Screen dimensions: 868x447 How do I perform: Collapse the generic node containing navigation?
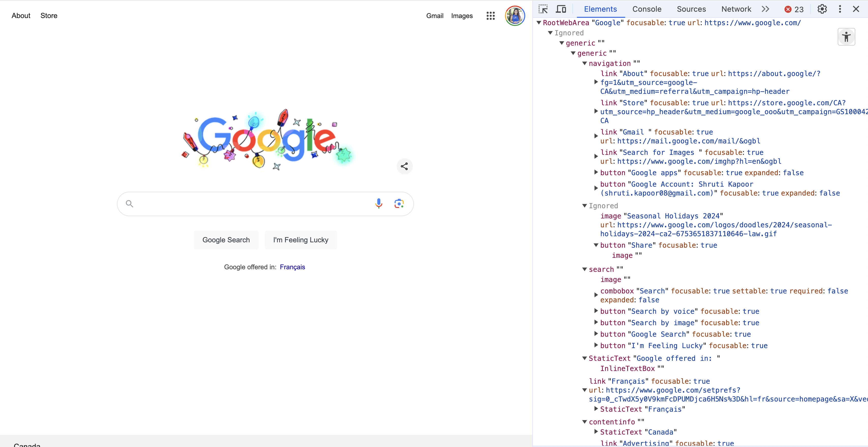[x=573, y=53]
